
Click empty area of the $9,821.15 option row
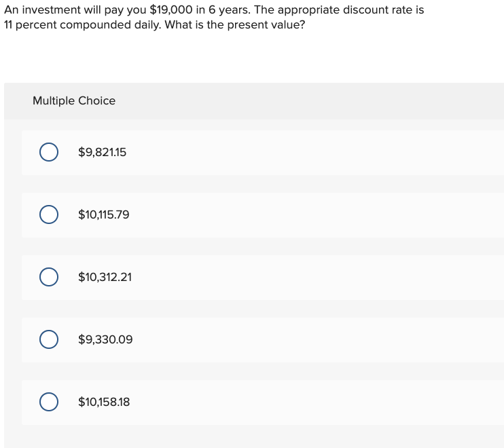point(306,152)
